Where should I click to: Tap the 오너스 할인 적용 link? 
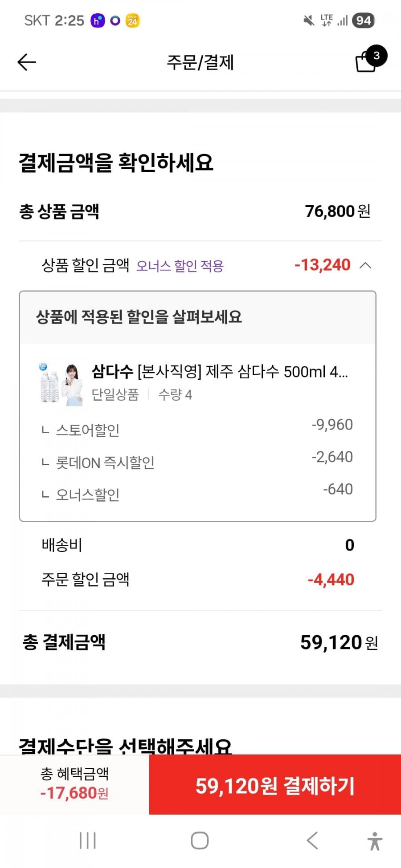click(180, 266)
